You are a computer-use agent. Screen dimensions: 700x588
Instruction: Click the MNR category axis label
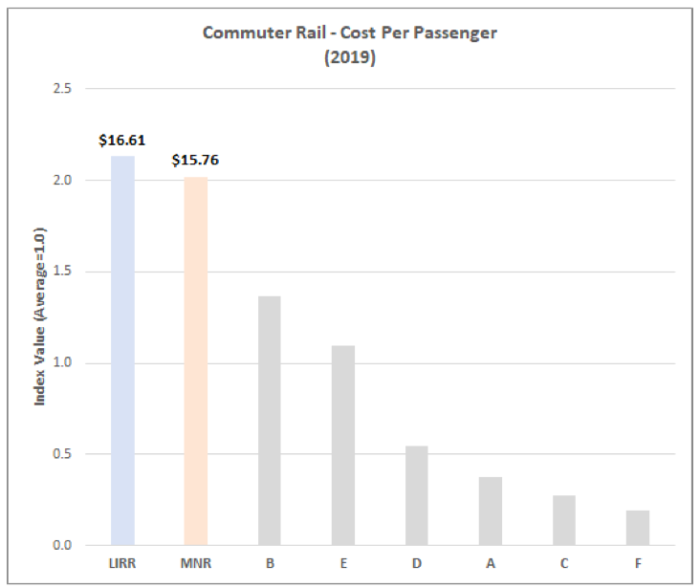196,563
